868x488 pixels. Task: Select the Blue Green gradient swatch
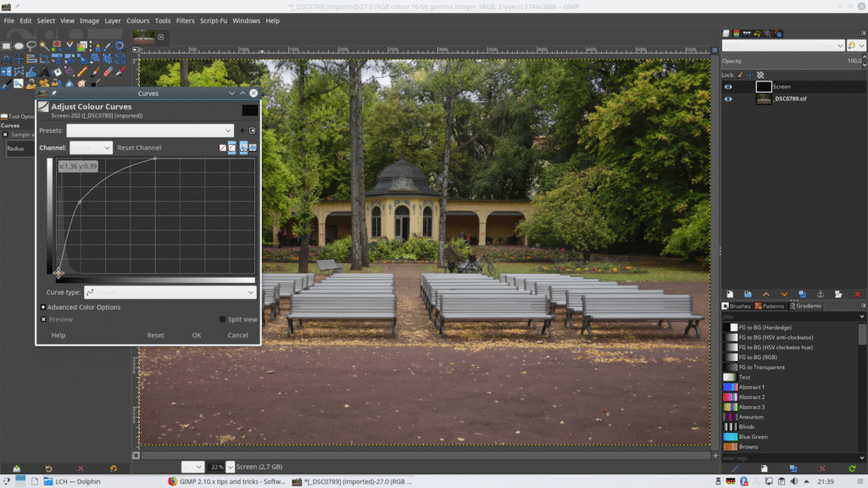(x=753, y=437)
